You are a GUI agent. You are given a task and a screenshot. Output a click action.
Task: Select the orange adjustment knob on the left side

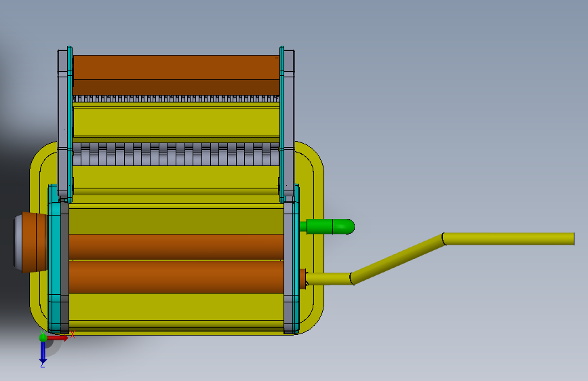(x=34, y=242)
